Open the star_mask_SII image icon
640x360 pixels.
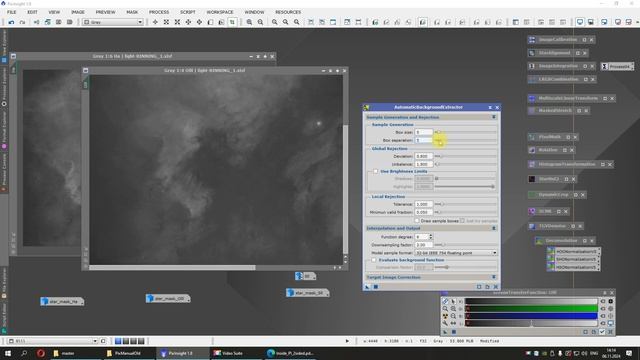pos(308,293)
